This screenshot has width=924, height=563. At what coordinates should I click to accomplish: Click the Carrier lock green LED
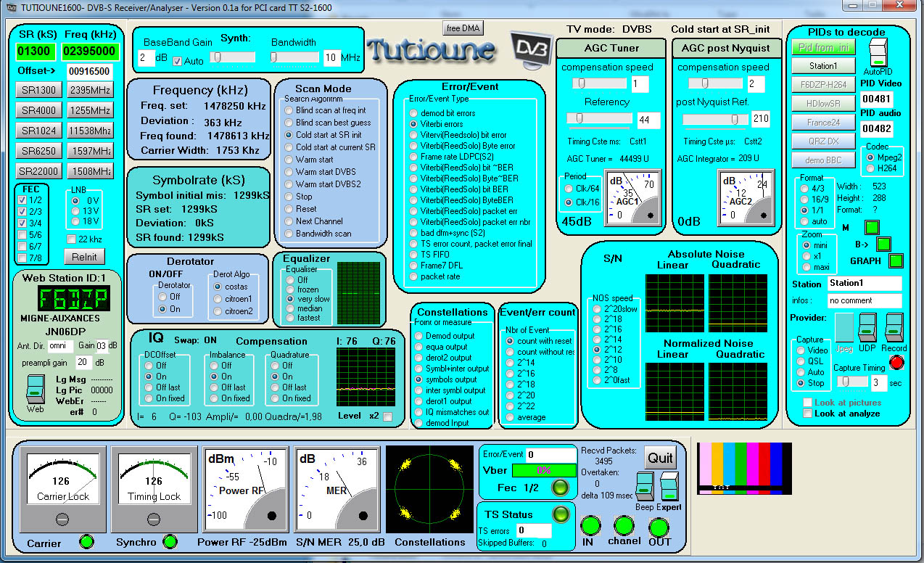[x=86, y=541]
